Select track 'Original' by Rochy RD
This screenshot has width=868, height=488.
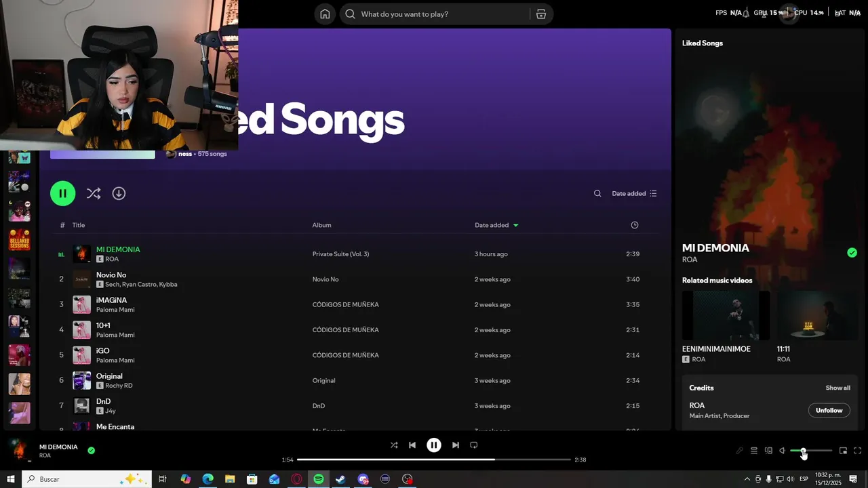(x=109, y=376)
